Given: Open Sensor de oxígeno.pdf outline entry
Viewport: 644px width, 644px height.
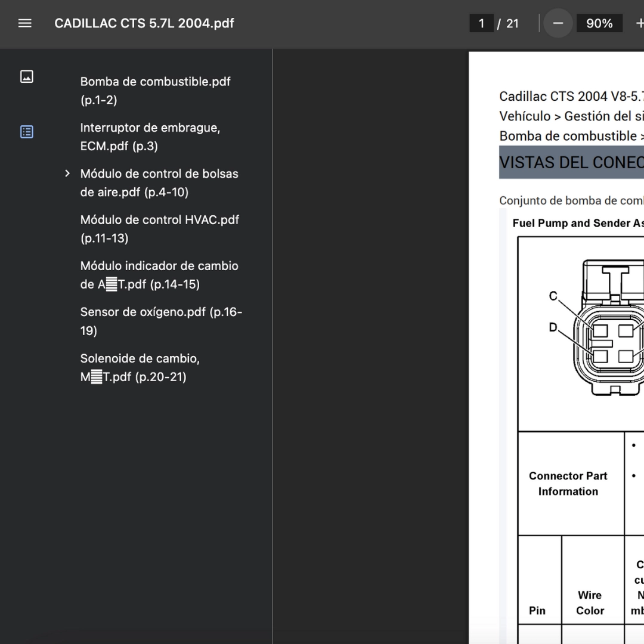Looking at the screenshot, I should pos(161,321).
